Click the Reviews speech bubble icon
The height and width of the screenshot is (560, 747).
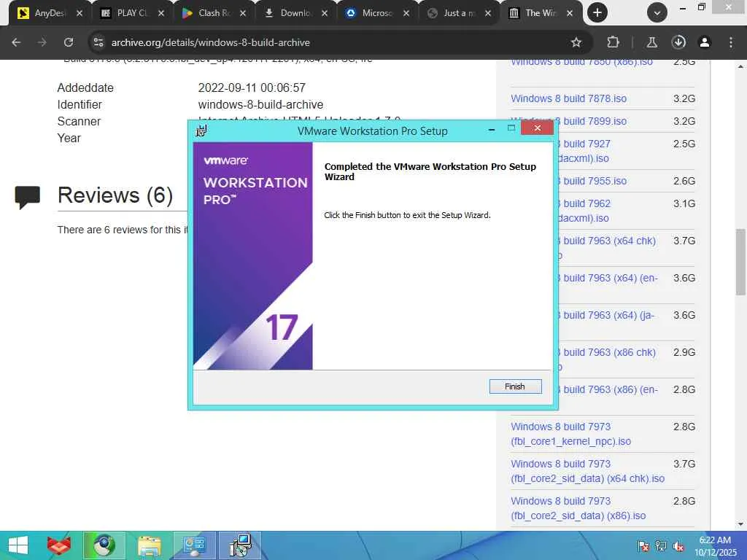pos(27,197)
